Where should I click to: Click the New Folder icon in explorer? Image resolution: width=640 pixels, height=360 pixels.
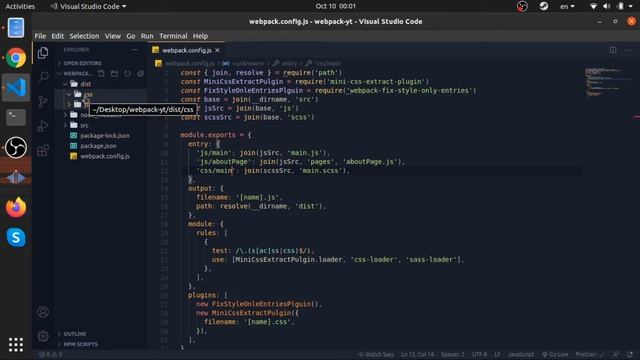click(x=114, y=73)
